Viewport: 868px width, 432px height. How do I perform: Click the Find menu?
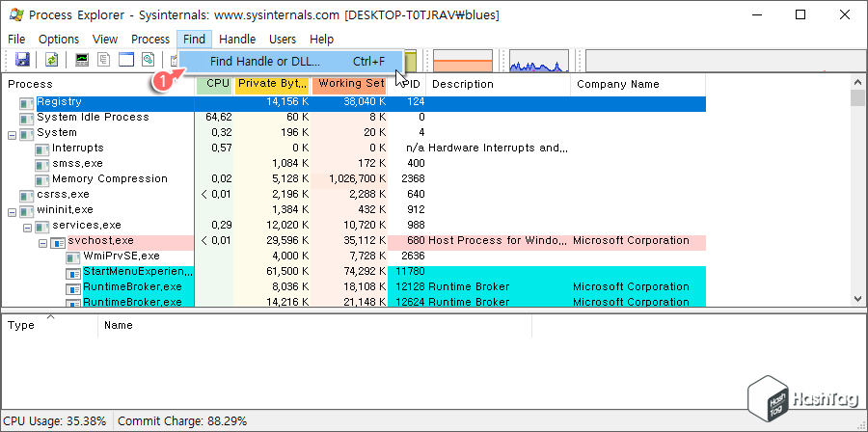194,40
